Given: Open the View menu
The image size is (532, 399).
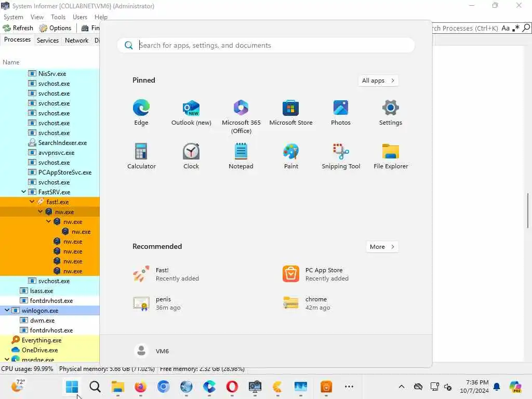Looking at the screenshot, I should click(37, 17).
